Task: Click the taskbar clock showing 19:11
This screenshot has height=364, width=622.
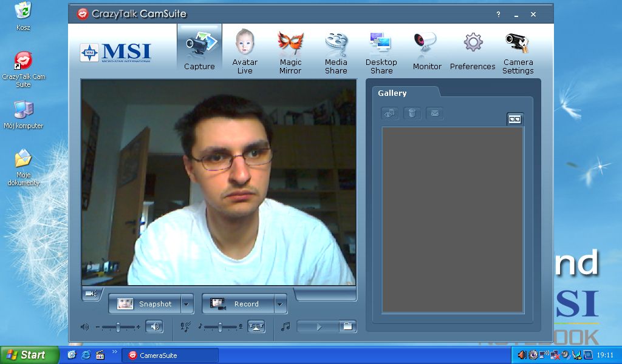Action: 605,356
